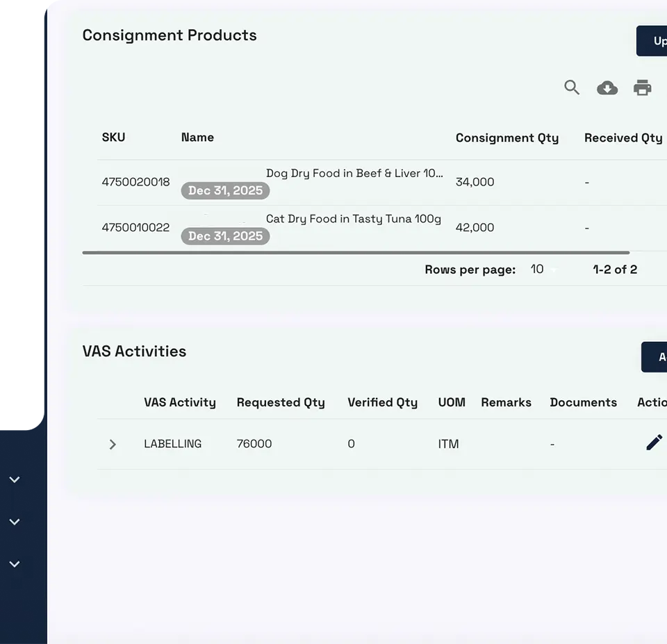Expand the LABELLING row details chevron
The image size is (667, 644).
click(113, 444)
